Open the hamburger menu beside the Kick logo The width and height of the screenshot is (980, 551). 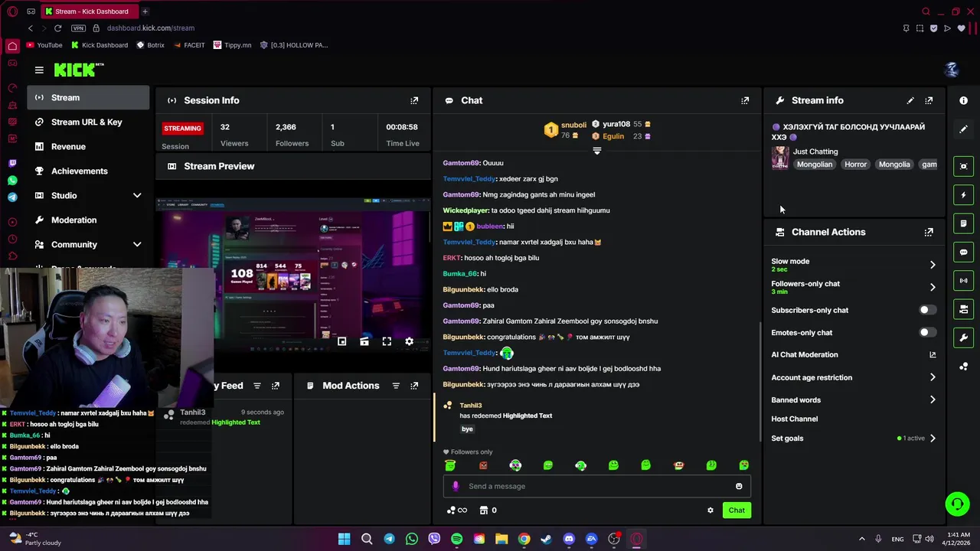pyautogui.click(x=39, y=70)
